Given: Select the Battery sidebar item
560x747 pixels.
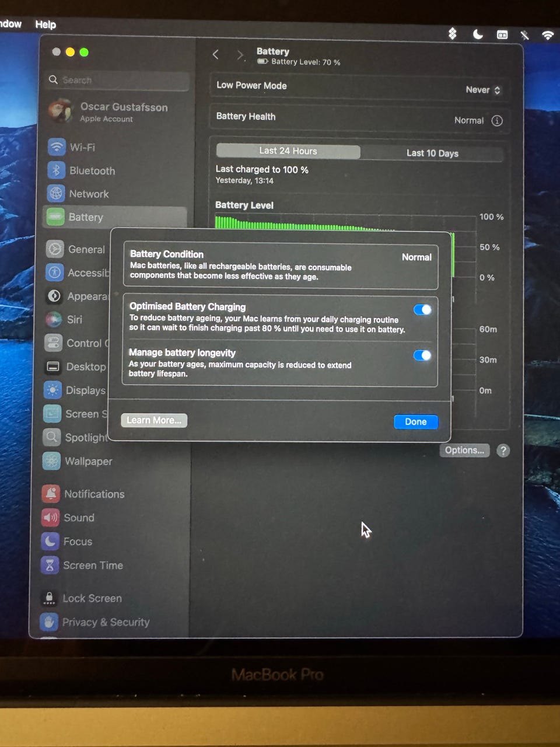Looking at the screenshot, I should pos(115,217).
